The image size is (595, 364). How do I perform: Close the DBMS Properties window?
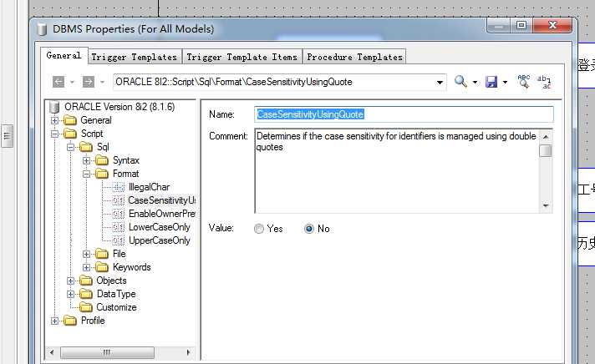[552, 25]
